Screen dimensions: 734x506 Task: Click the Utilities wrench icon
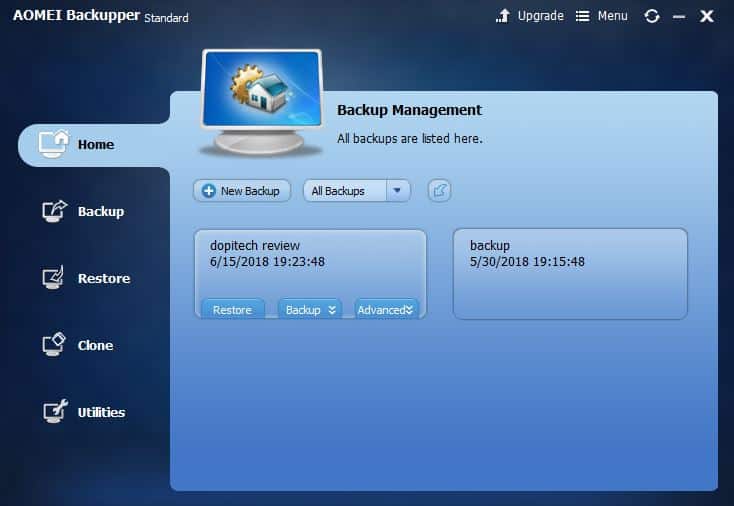coord(55,411)
